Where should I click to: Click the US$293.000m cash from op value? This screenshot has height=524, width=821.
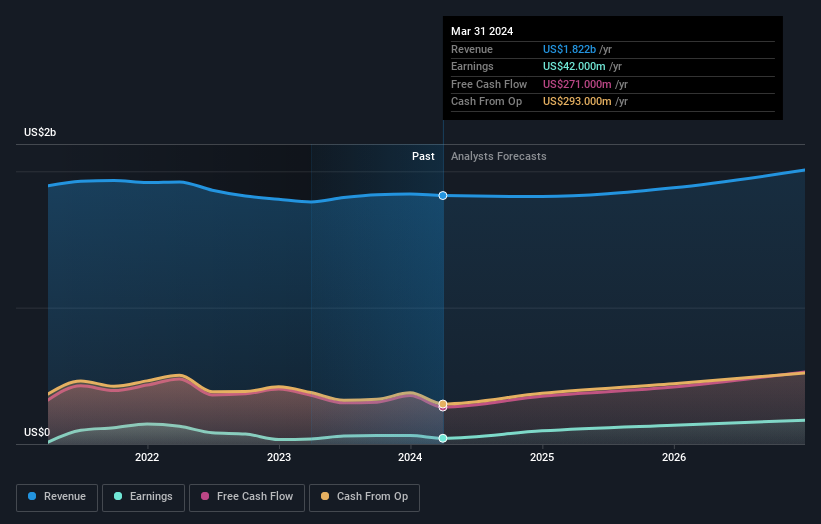[x=577, y=102]
